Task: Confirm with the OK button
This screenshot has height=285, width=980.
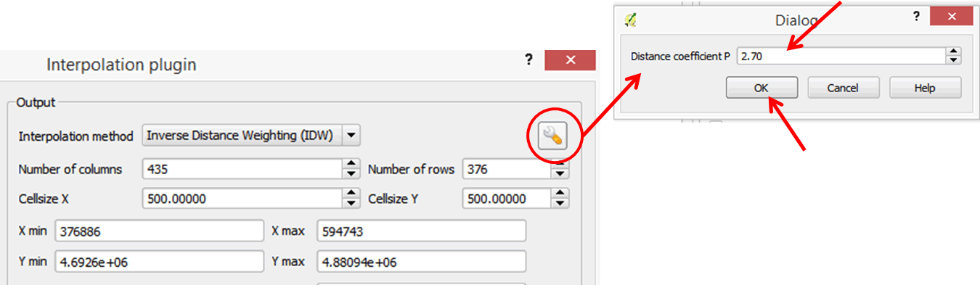Action: [761, 88]
